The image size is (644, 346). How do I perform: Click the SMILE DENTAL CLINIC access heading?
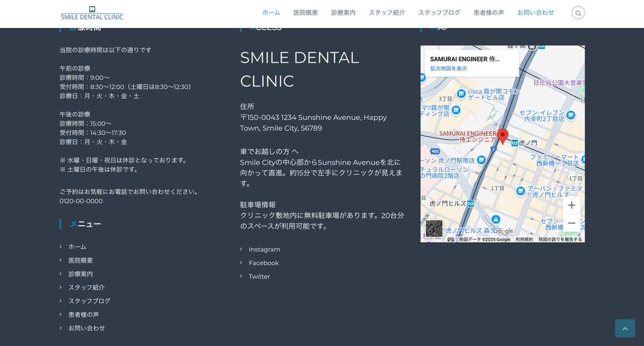pyautogui.click(x=300, y=69)
